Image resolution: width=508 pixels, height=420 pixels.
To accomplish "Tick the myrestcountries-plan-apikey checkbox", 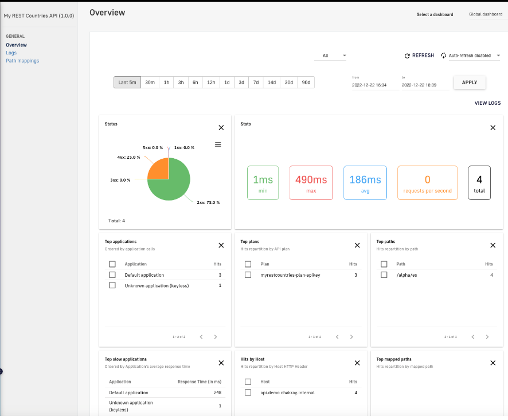I will 248,275.
